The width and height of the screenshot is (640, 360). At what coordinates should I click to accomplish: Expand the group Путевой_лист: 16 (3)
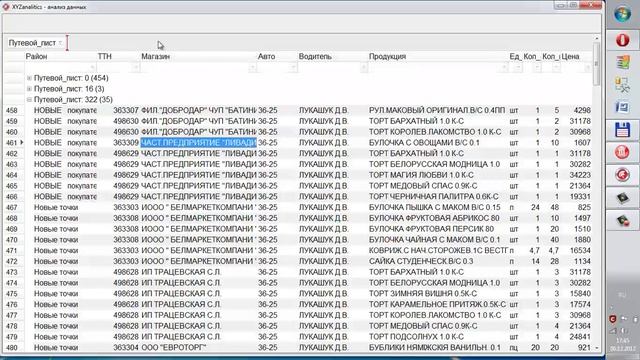[29, 89]
